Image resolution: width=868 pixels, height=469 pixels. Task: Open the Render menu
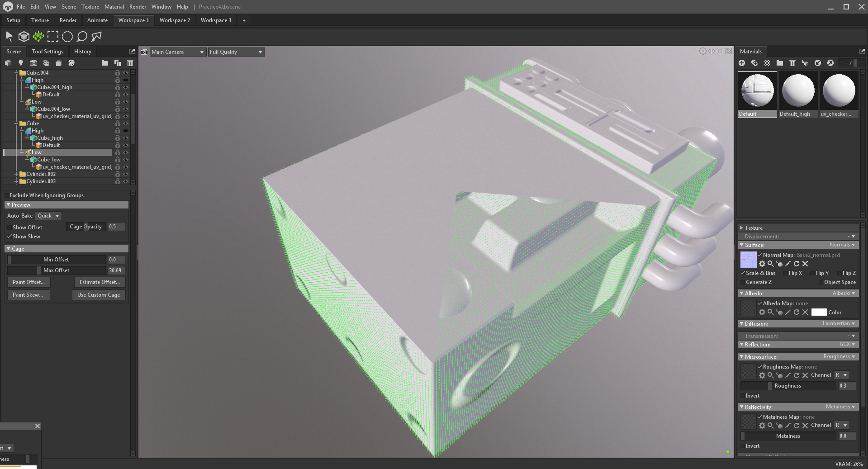(x=138, y=7)
